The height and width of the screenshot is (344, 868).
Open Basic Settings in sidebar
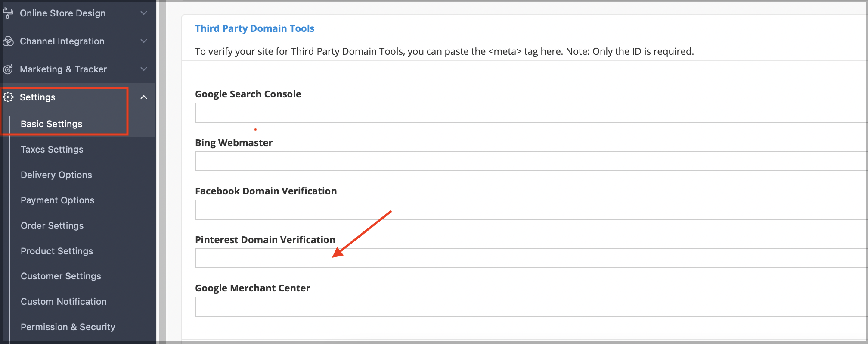click(52, 124)
